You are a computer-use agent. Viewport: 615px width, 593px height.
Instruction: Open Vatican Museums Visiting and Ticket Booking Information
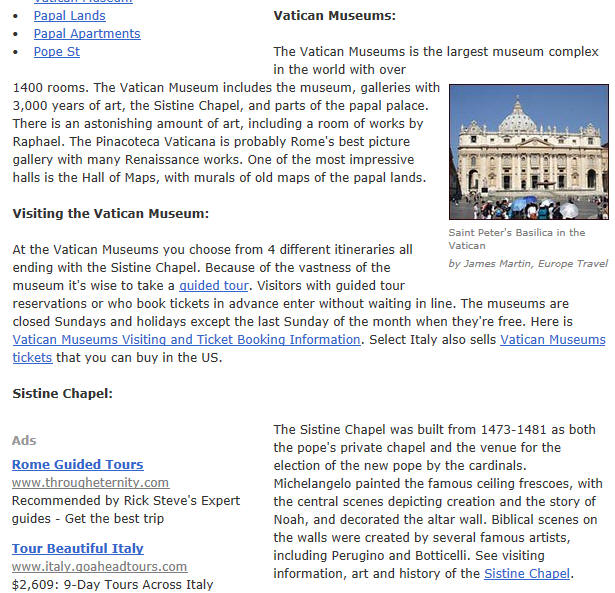(186, 340)
